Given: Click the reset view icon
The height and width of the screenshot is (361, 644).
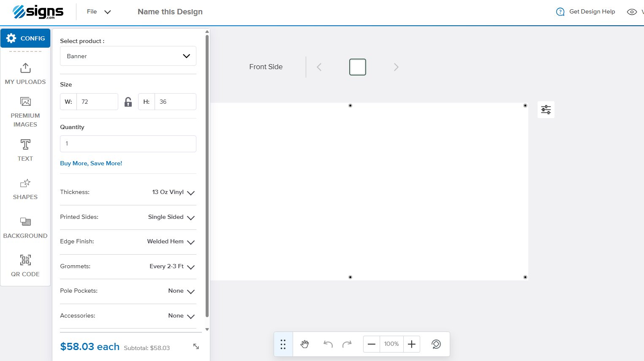Looking at the screenshot, I should click(436, 344).
